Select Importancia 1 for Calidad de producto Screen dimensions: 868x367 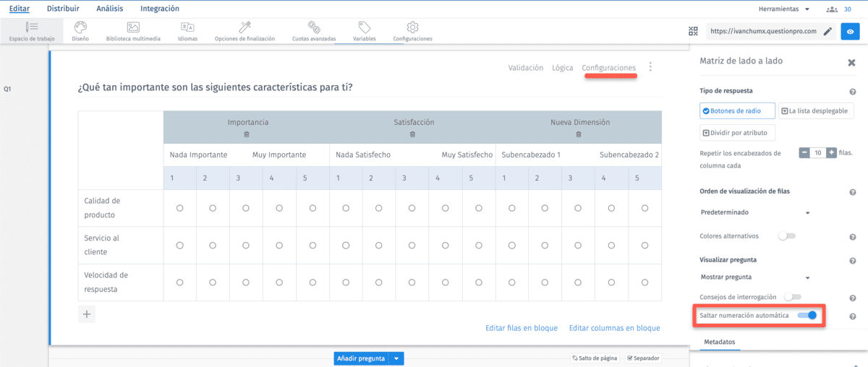click(x=179, y=208)
